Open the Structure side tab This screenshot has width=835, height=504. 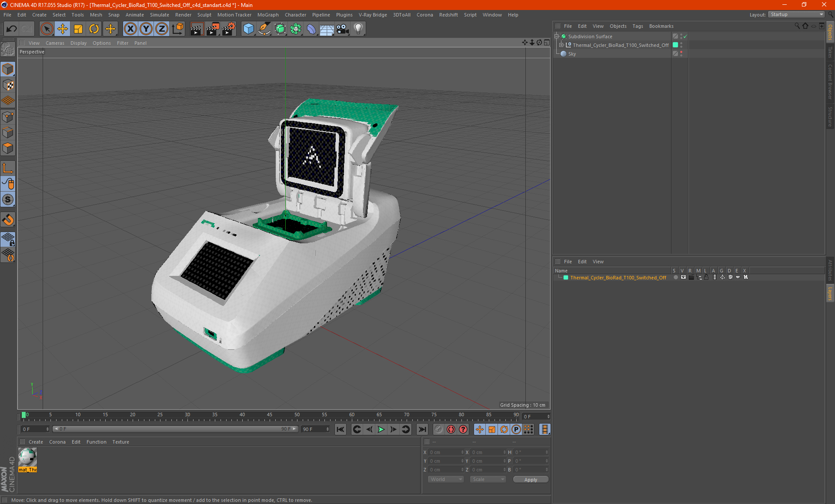pyautogui.click(x=830, y=116)
